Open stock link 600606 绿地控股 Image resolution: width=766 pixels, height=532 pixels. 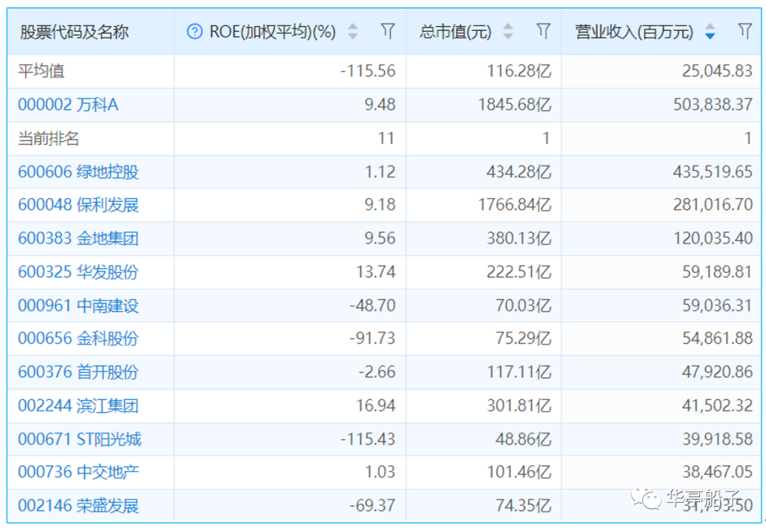[x=78, y=172]
